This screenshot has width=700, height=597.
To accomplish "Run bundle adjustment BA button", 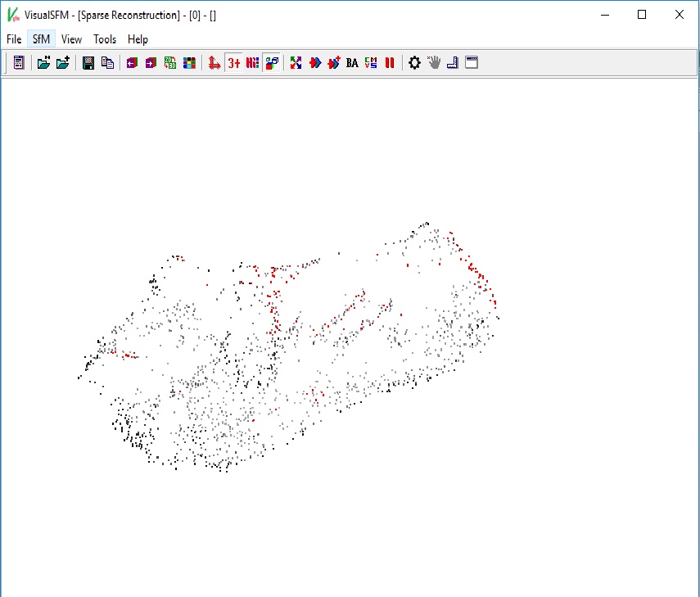I will [352, 62].
